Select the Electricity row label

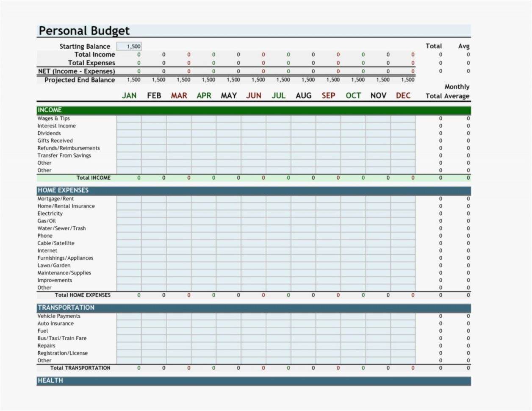[x=50, y=214]
